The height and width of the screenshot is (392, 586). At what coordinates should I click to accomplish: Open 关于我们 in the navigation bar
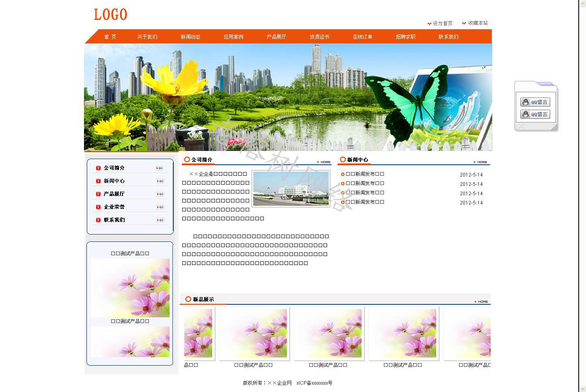[147, 37]
